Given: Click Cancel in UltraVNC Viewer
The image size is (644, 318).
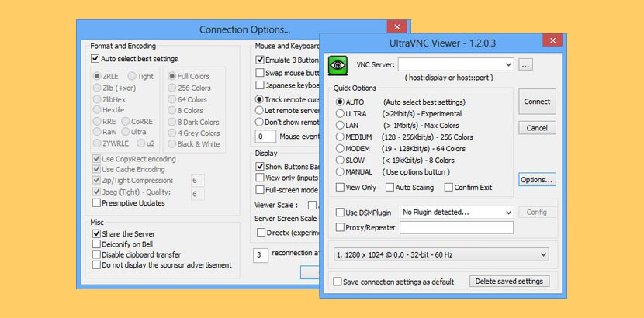Looking at the screenshot, I should click(x=537, y=128).
